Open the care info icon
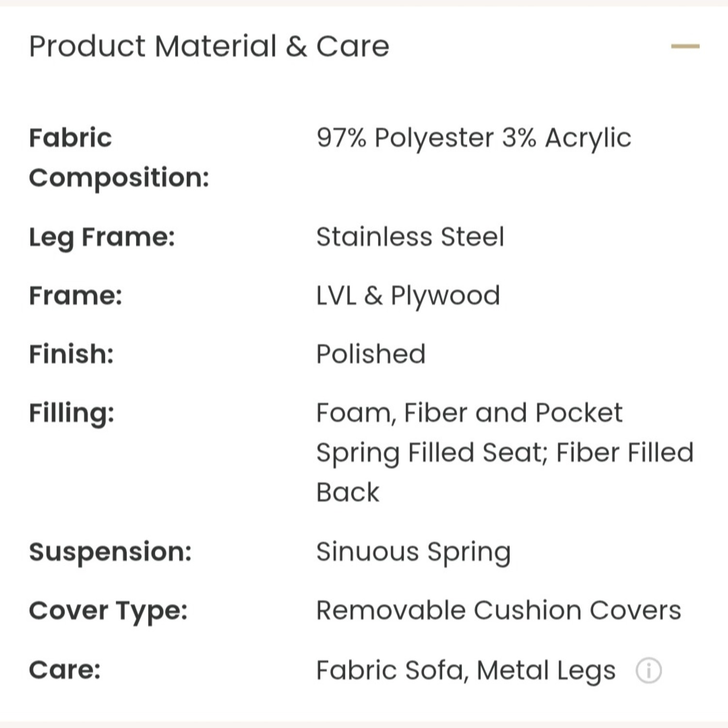Image resolution: width=728 pixels, height=728 pixels. coord(648,671)
